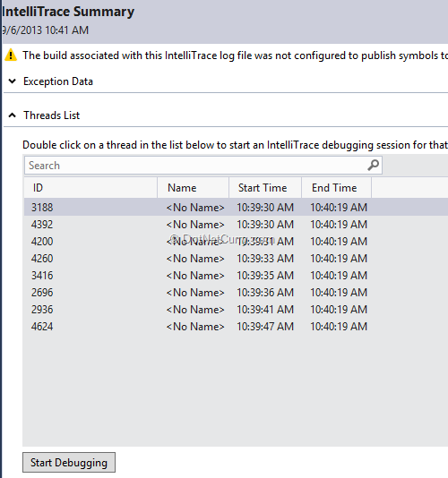Screen dimensions: 448x478
Task: Sort threads by ID column header
Action: 90,188
